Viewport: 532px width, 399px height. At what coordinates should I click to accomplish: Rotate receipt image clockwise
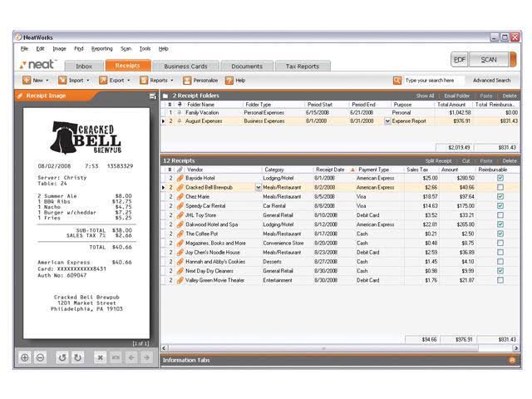click(77, 357)
